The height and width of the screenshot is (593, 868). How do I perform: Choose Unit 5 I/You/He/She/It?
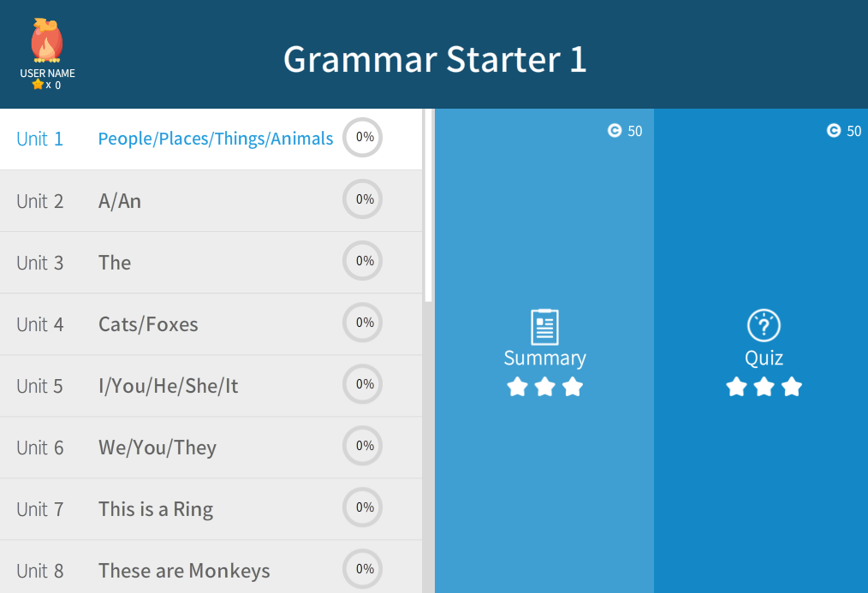[x=168, y=386]
